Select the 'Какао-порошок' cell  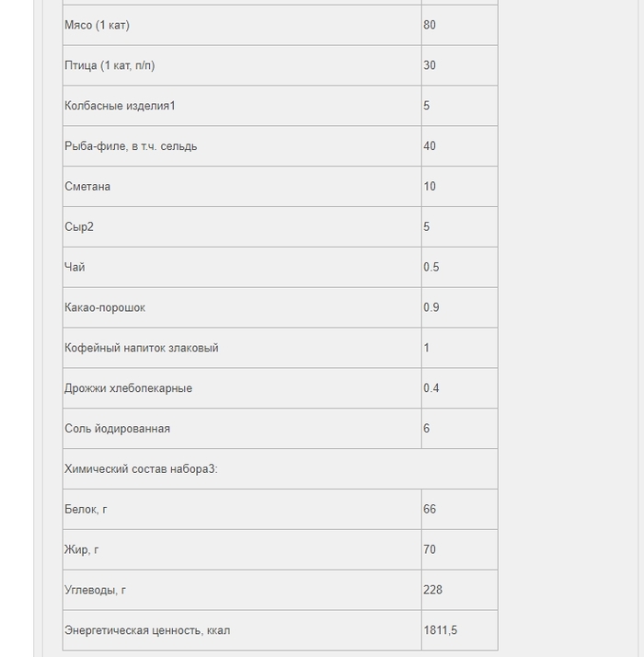coord(105,307)
